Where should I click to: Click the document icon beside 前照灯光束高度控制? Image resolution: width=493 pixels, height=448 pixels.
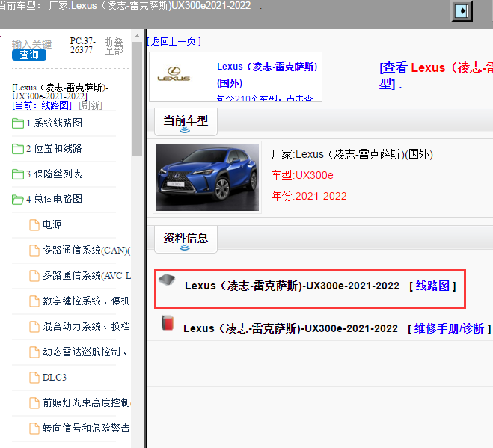point(34,403)
